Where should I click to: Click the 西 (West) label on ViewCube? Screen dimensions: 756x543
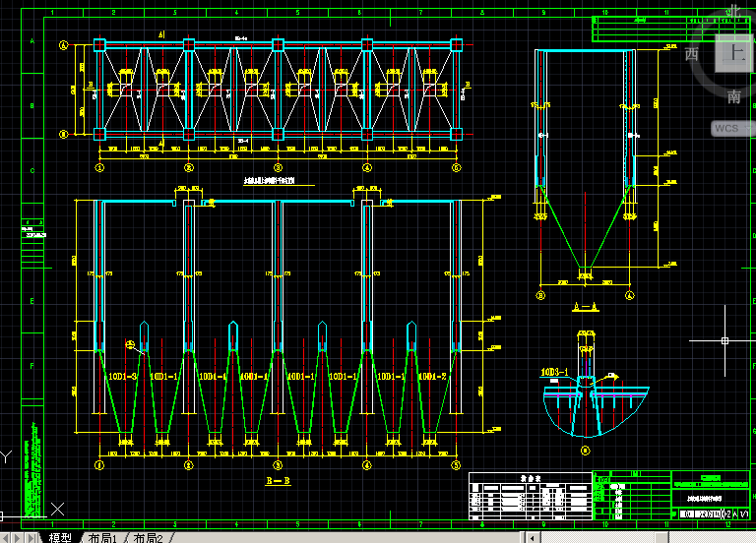693,54
